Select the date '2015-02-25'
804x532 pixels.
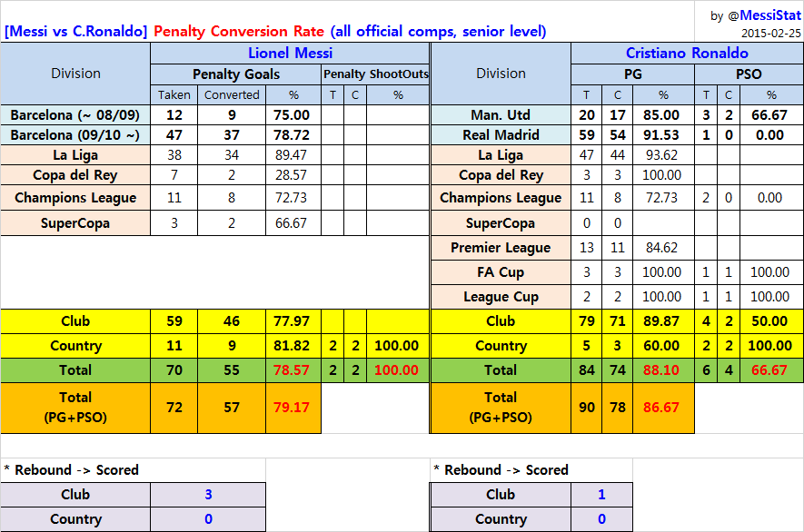(x=770, y=34)
